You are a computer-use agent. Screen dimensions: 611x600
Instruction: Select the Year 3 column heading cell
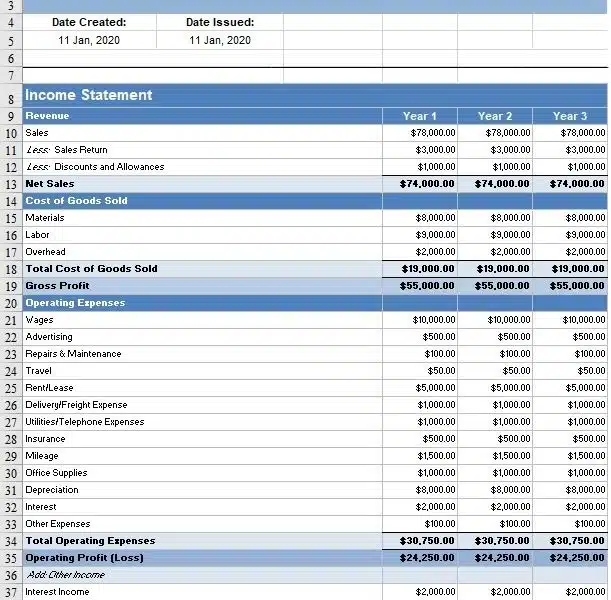tap(570, 116)
